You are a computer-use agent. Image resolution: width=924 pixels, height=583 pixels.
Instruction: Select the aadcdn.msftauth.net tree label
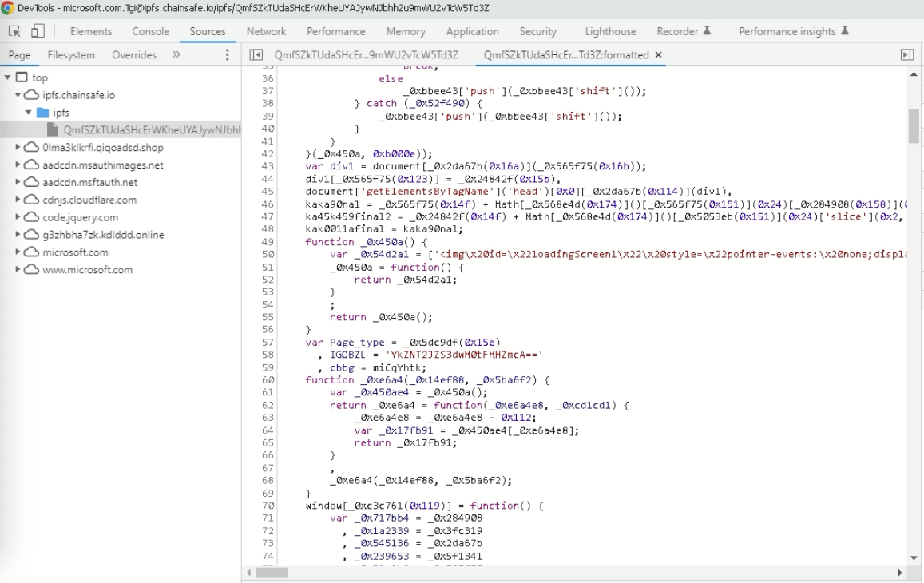[x=89, y=182]
